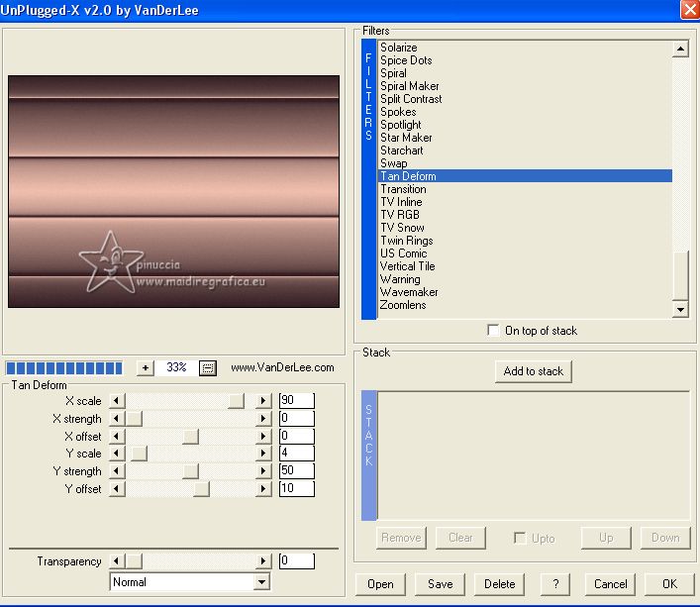Click the filters list scroll-up arrow
Screen dimensions: 700x607
(680, 49)
